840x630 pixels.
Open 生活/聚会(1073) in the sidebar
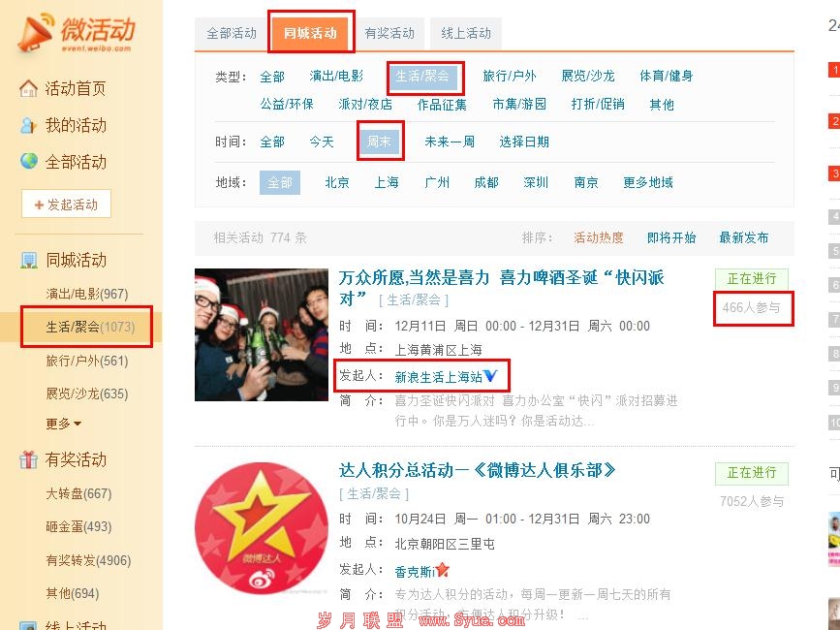pos(90,327)
